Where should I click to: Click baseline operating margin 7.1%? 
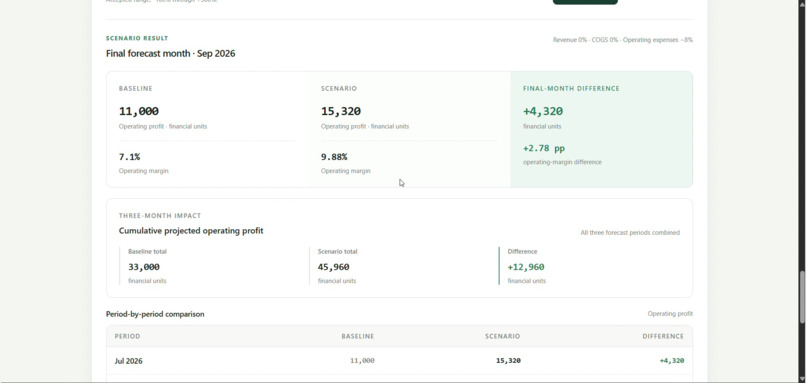point(129,157)
